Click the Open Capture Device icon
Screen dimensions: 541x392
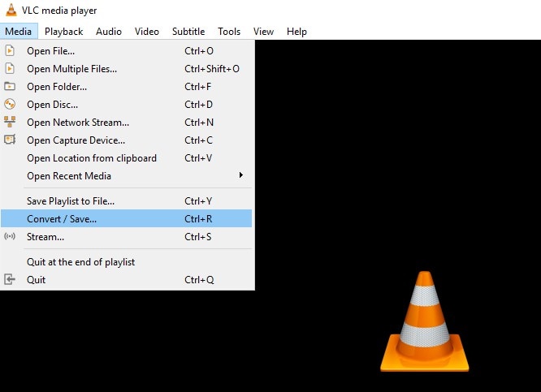coord(10,140)
